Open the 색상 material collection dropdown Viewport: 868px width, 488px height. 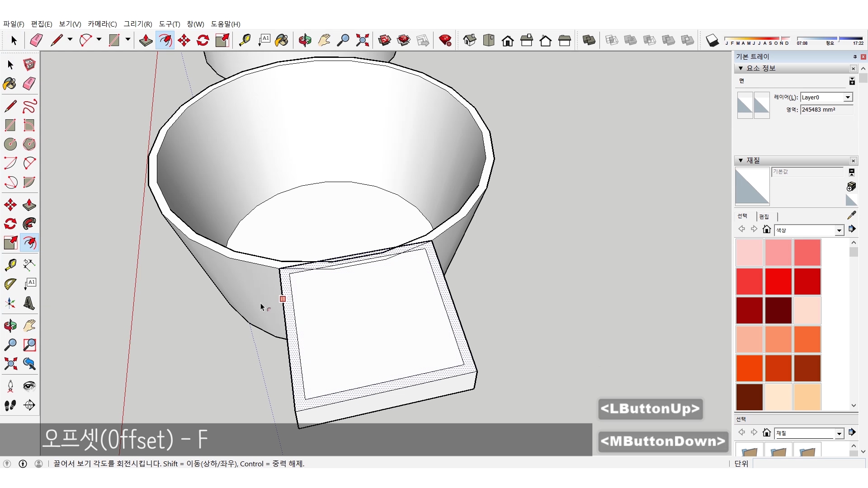point(839,230)
